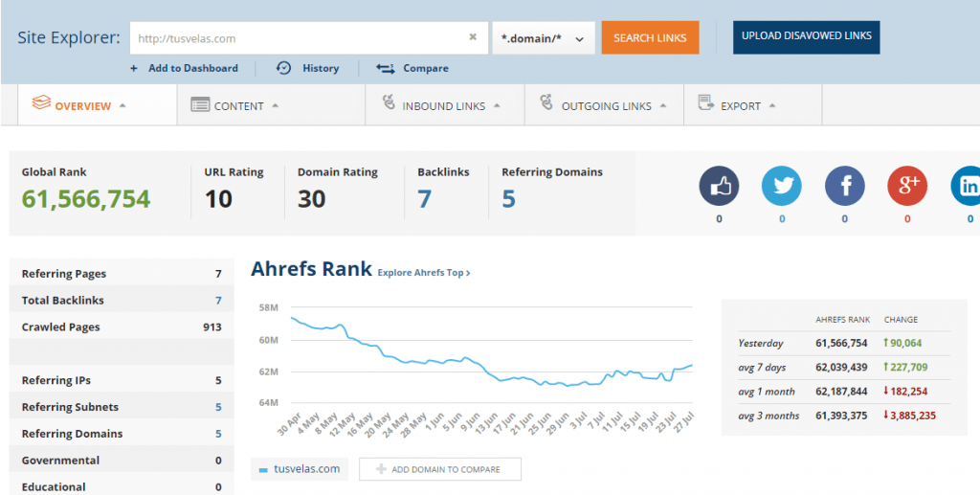The image size is (980, 495).
Task: Click the Google Plus share icon
Action: click(907, 187)
